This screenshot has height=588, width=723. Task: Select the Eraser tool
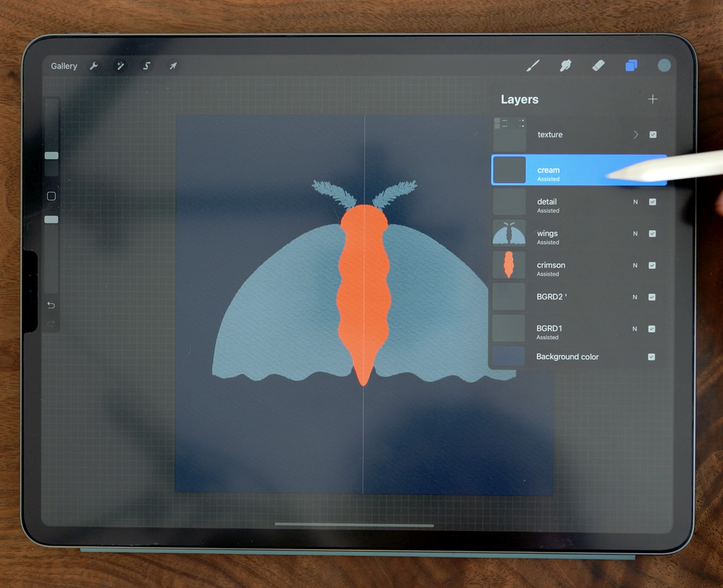(598, 66)
